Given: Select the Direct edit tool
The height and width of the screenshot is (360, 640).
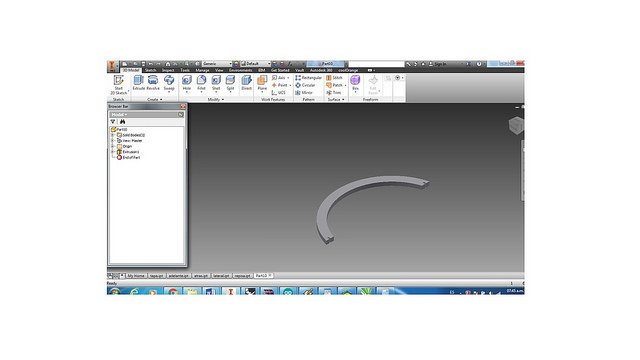Looking at the screenshot, I should tap(247, 82).
